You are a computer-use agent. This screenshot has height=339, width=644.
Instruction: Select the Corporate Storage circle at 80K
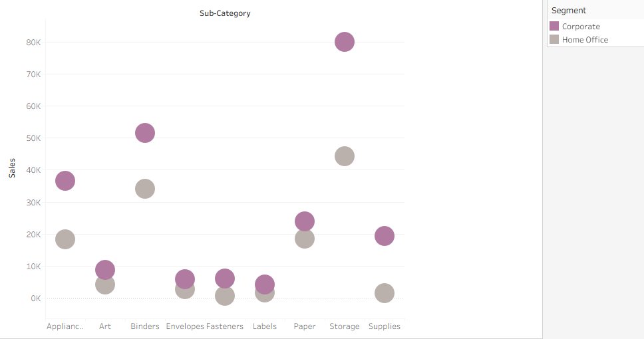[345, 42]
